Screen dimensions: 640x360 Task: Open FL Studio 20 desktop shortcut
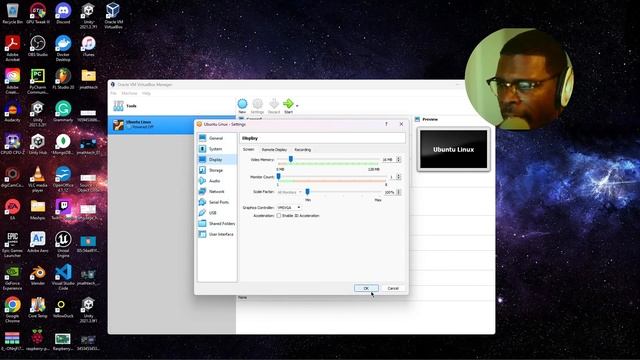tap(63, 79)
